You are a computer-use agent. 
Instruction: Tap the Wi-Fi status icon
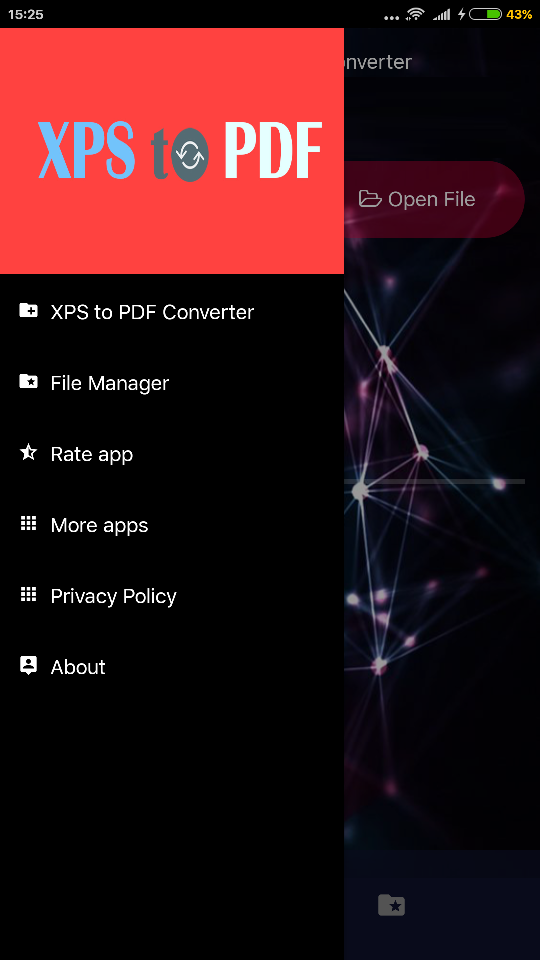click(x=415, y=14)
